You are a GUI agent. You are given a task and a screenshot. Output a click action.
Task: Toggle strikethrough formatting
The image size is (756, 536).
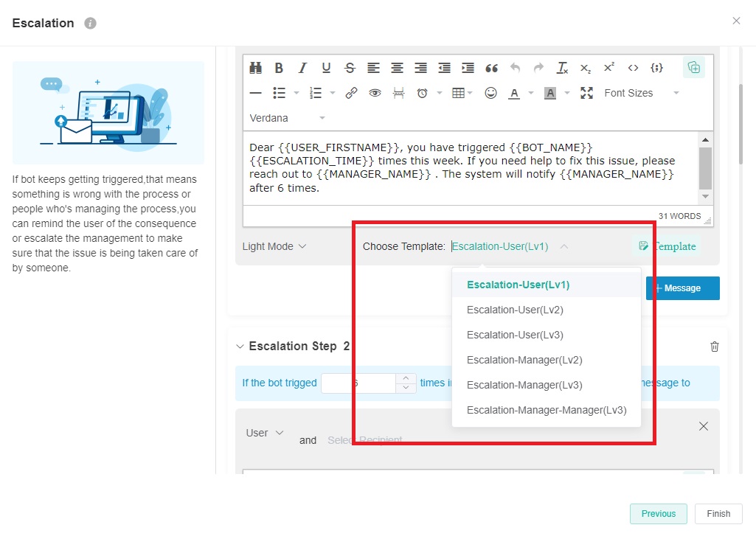[350, 68]
